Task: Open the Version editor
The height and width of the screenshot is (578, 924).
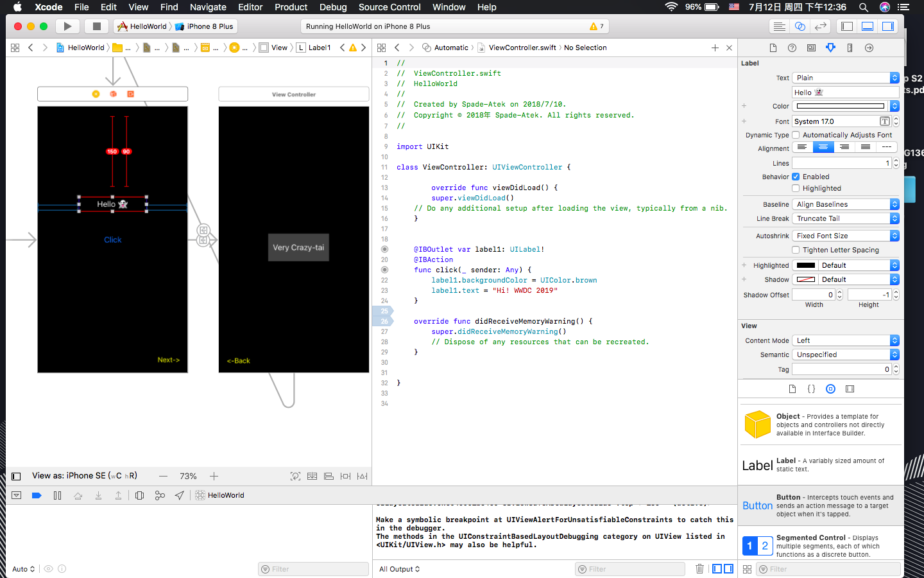Action: pyautogui.click(x=820, y=26)
